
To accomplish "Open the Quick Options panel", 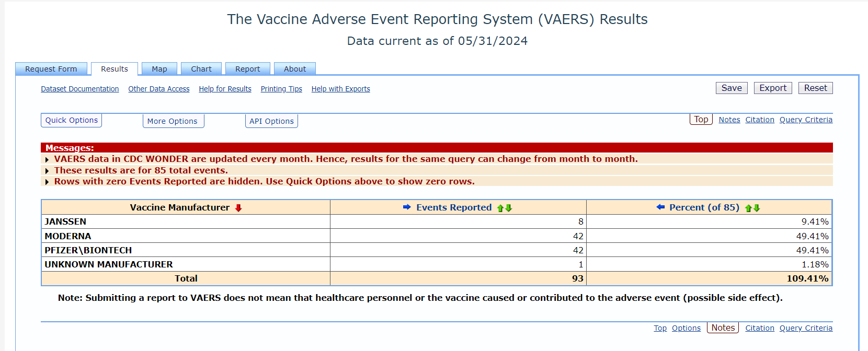I will pyautogui.click(x=71, y=120).
